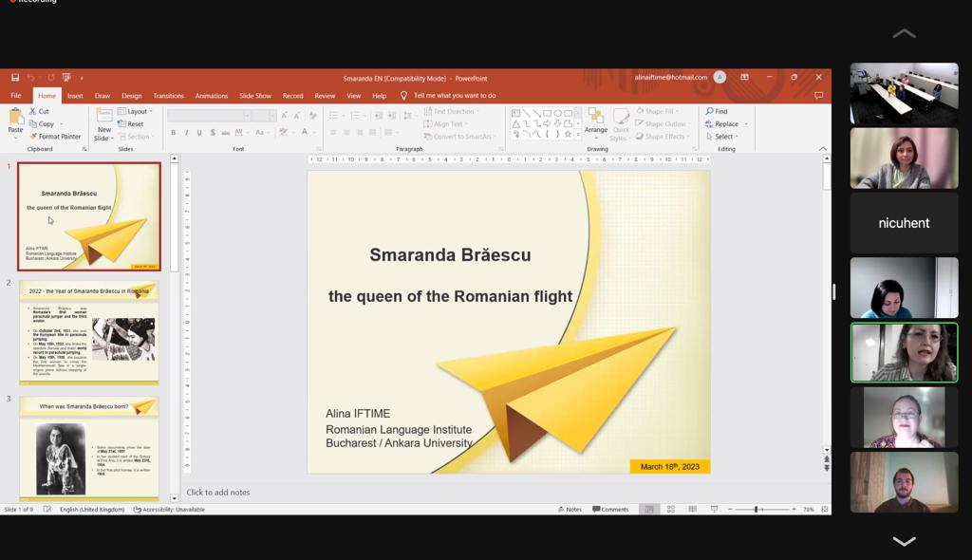Open the Copy options arrow
Viewport: 972px width, 560px height.
click(62, 124)
